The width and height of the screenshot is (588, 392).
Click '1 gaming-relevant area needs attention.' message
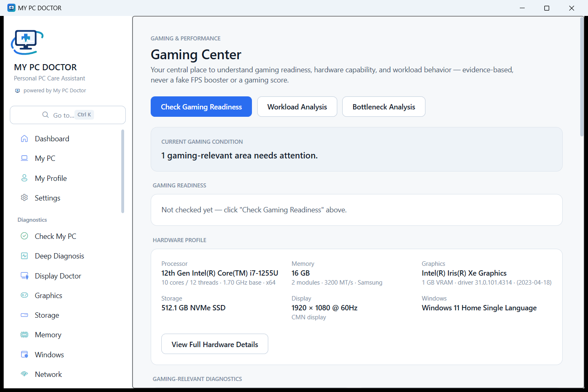click(x=240, y=156)
